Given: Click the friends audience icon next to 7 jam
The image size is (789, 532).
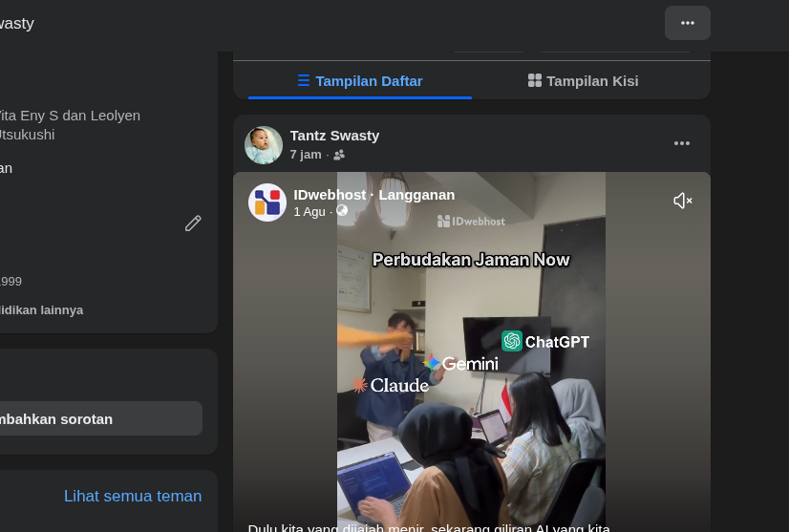Looking at the screenshot, I should pyautogui.click(x=339, y=155).
